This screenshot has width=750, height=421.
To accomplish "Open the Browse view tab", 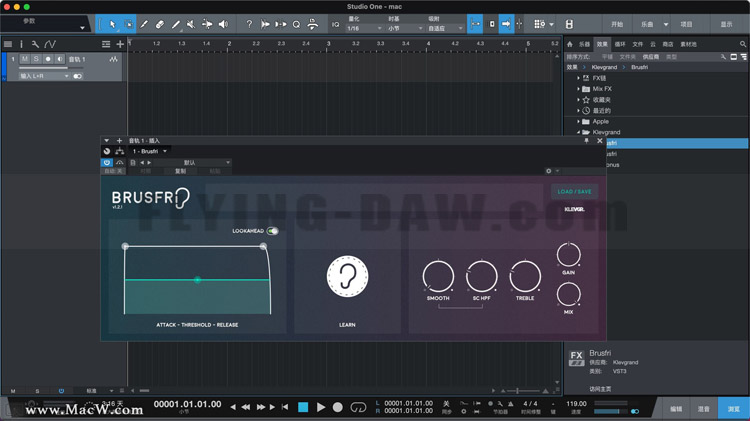I will [x=733, y=409].
